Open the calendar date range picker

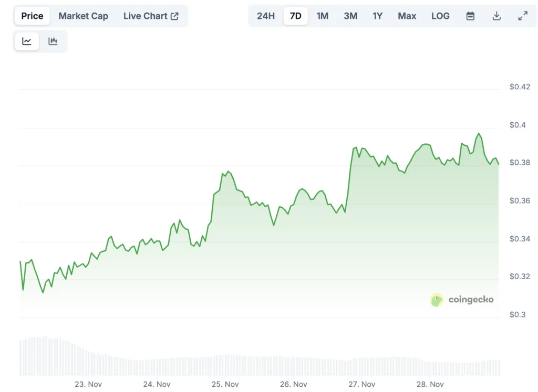[x=470, y=16]
